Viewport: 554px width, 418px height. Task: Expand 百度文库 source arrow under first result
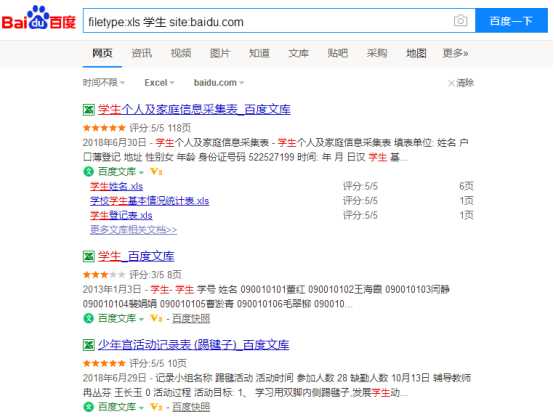coord(141,172)
